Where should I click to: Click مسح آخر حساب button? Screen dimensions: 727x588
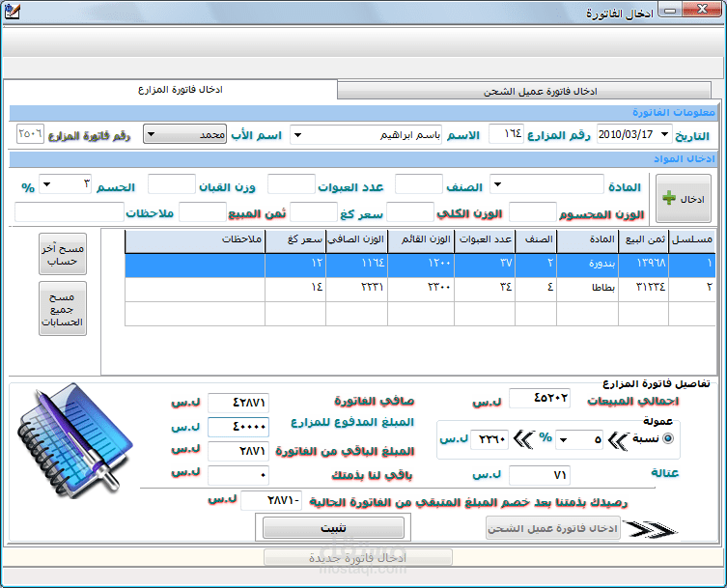(63, 254)
